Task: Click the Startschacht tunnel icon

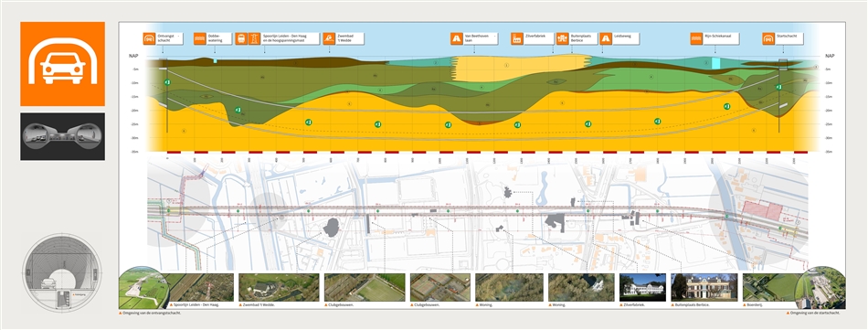Action: coord(768,38)
